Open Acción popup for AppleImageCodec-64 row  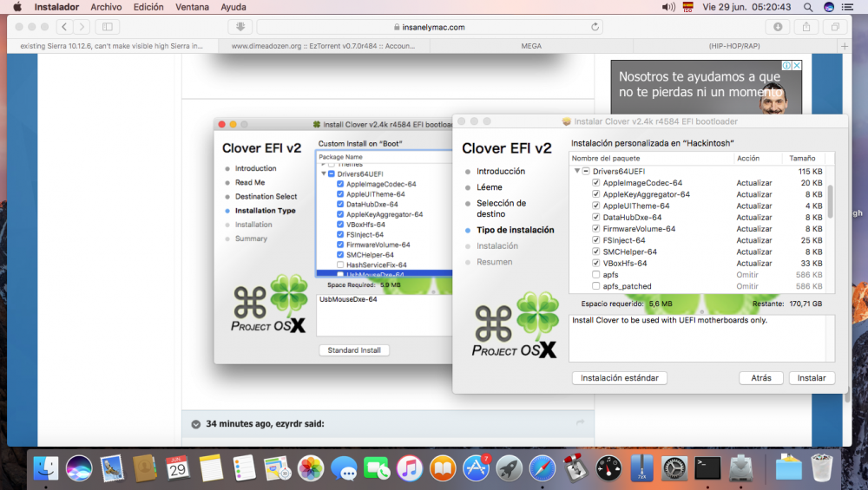pyautogui.click(x=754, y=182)
